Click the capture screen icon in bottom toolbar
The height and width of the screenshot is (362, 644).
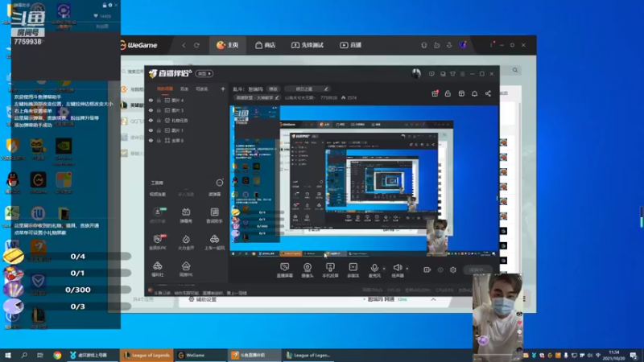(284, 269)
